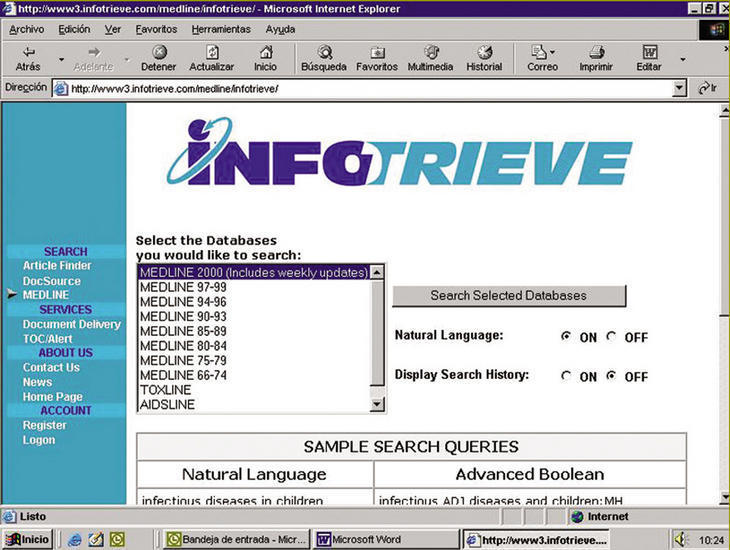This screenshot has width=730, height=550.
Task: Set Display Search History to ON
Action: tap(567, 377)
